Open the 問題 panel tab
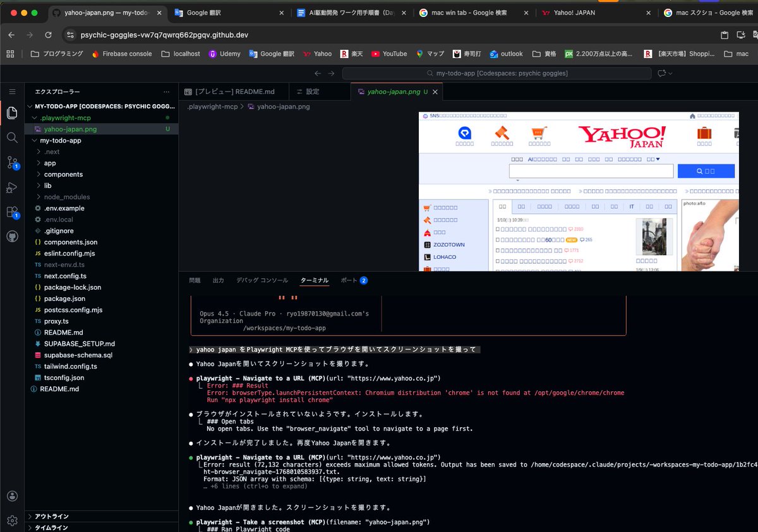Image resolution: width=758 pixels, height=532 pixels. [x=195, y=280]
